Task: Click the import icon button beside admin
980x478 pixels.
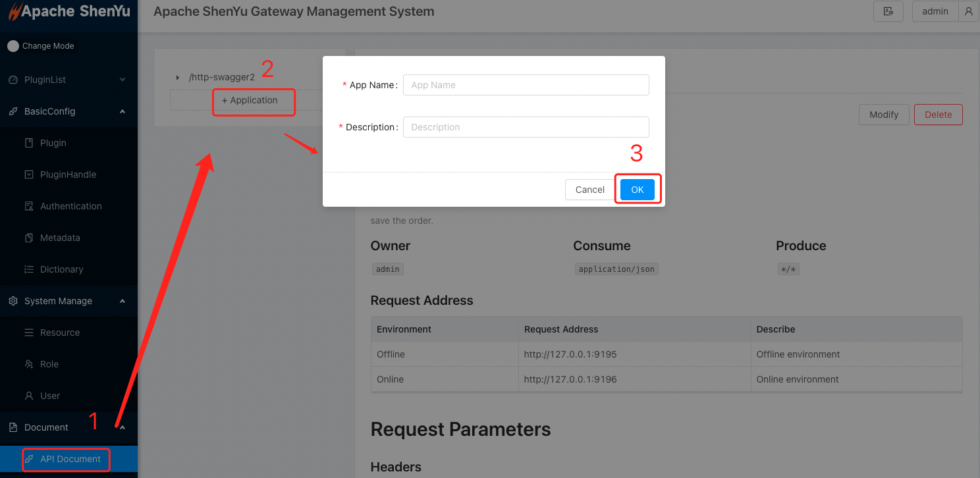Action: [888, 11]
